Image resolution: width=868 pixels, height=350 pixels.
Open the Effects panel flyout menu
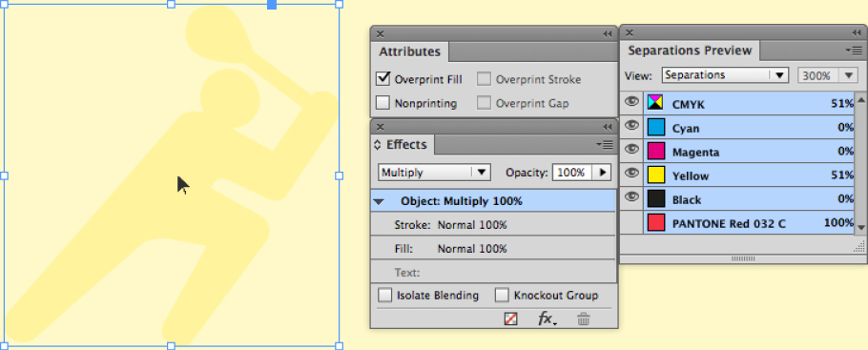pyautogui.click(x=605, y=145)
